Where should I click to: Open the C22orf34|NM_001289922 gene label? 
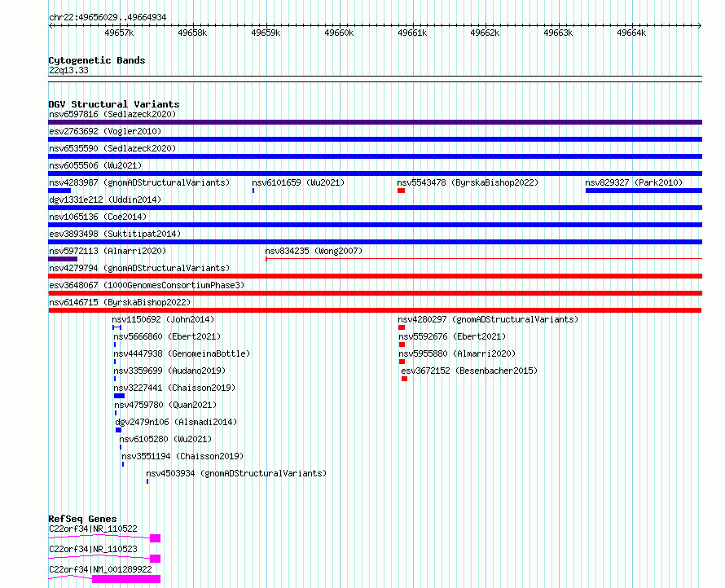[100, 569]
